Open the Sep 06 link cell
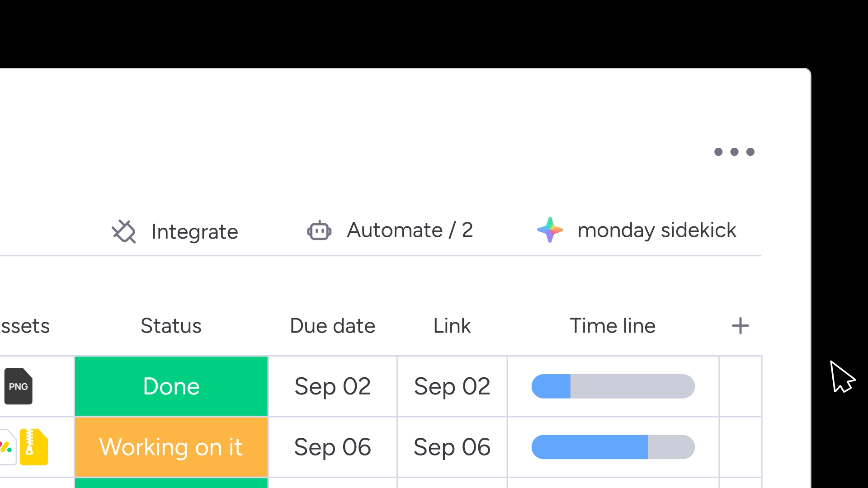 [x=452, y=447]
